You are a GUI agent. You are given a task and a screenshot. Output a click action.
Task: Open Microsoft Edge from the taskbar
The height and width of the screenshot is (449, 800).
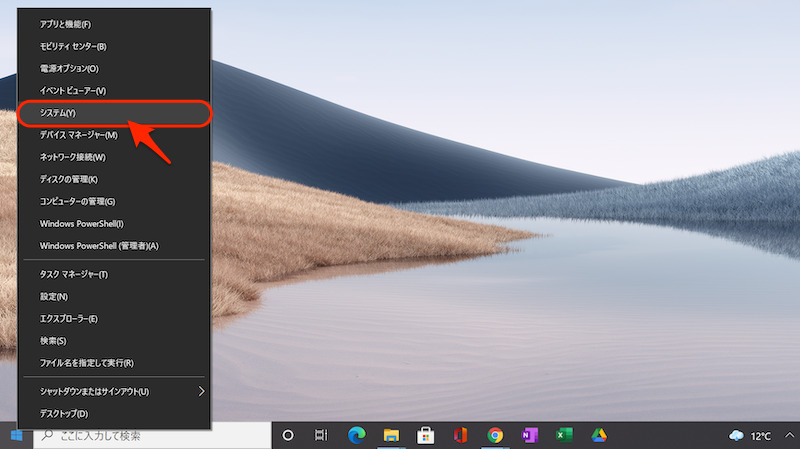[x=356, y=436]
